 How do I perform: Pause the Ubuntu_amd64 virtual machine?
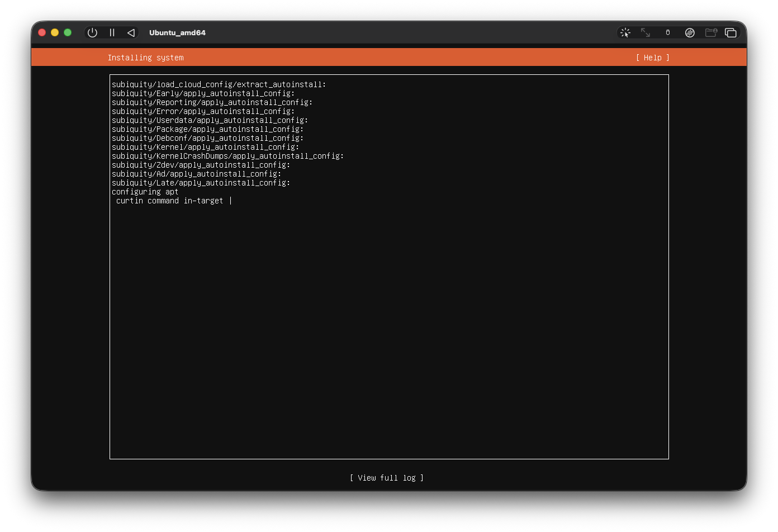click(112, 32)
